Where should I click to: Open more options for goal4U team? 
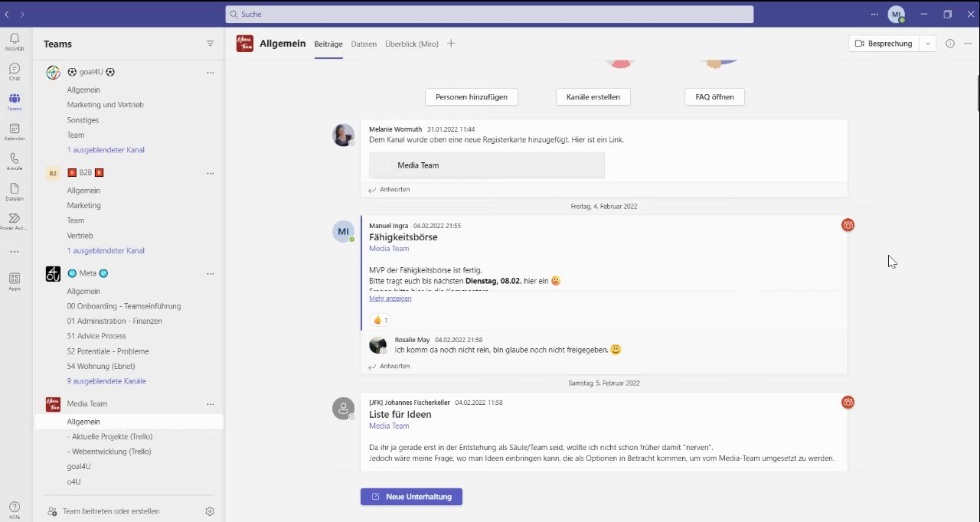(x=211, y=73)
